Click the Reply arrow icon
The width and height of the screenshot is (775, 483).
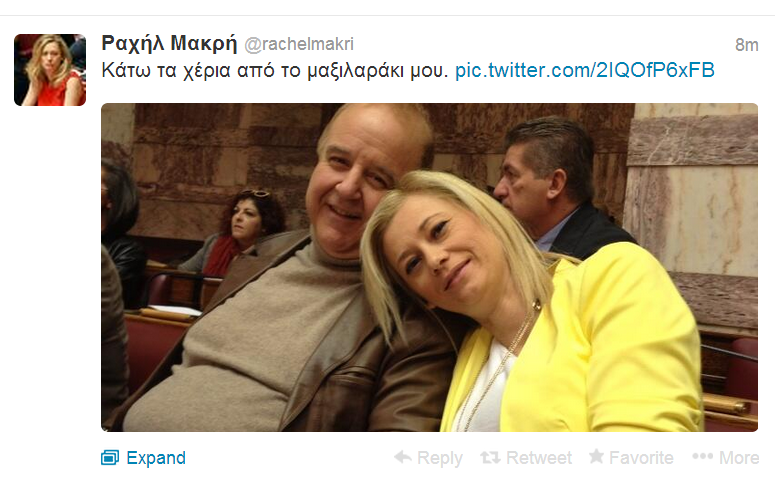click(x=403, y=457)
